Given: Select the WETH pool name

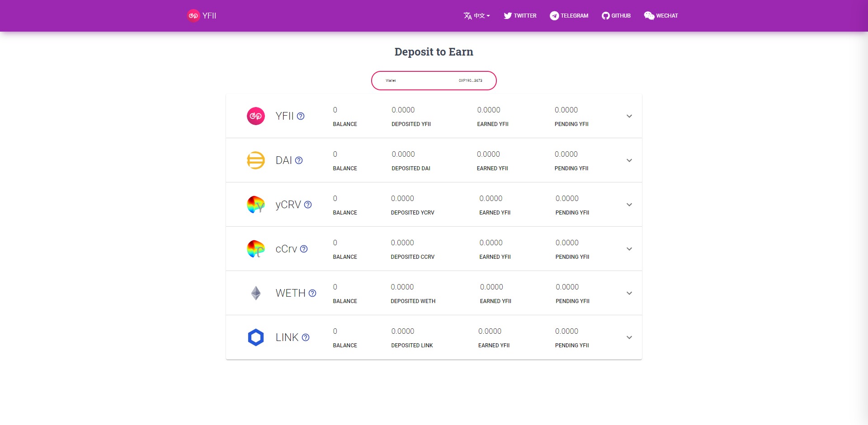Looking at the screenshot, I should tap(291, 293).
